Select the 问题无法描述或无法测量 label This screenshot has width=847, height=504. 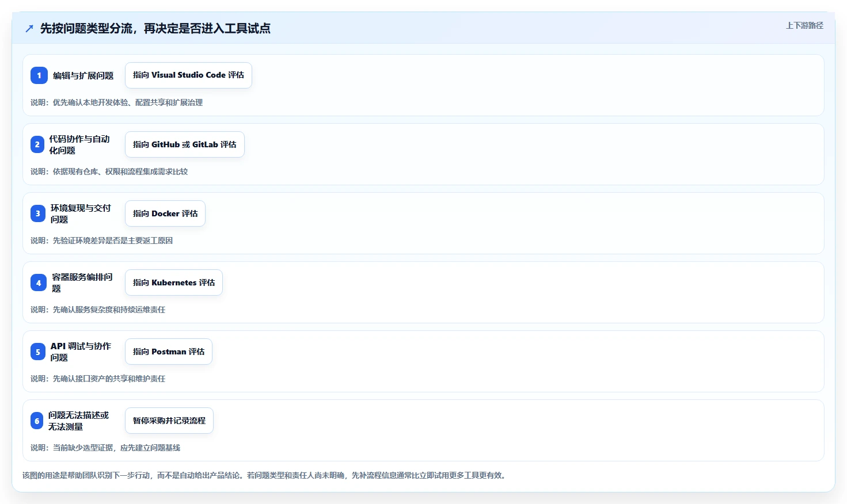pos(79,421)
